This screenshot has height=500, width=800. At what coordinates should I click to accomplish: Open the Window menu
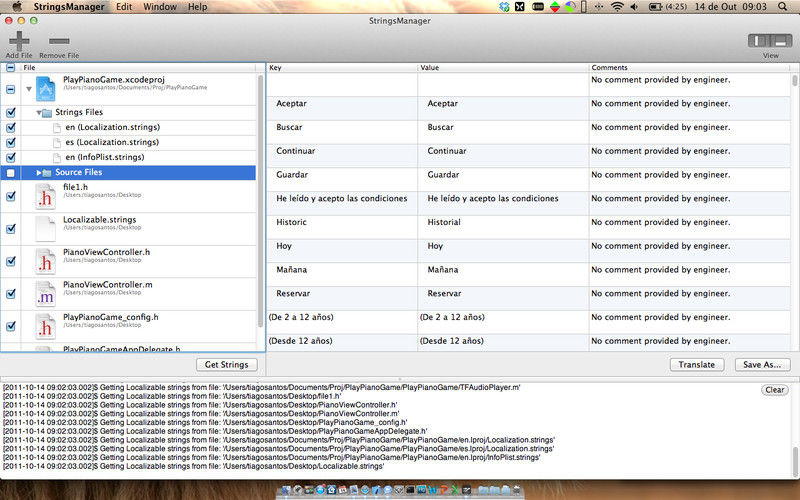(x=160, y=7)
